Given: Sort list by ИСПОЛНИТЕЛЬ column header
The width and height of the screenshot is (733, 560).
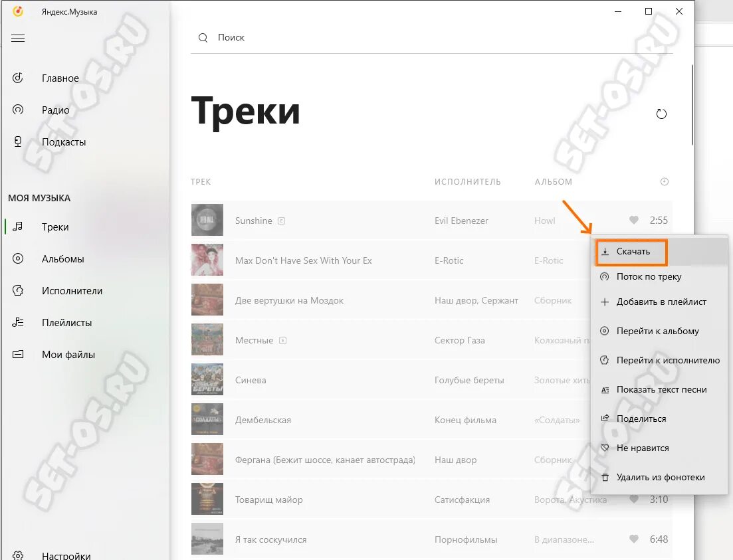Looking at the screenshot, I should pyautogui.click(x=467, y=182).
